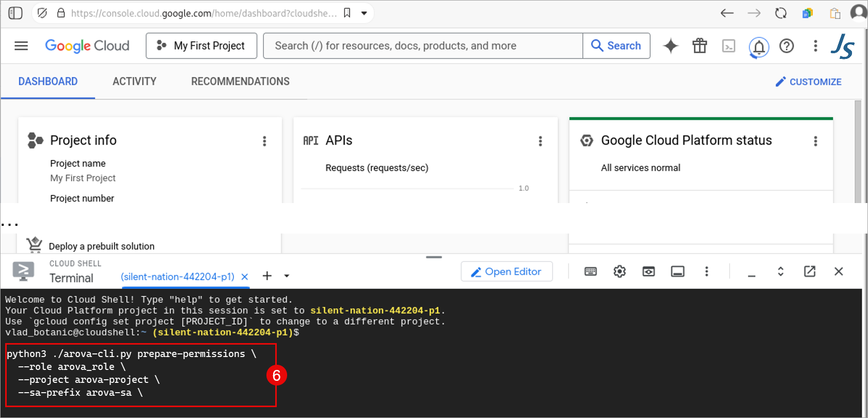
Task: Open APIs card options menu
Action: click(x=540, y=141)
